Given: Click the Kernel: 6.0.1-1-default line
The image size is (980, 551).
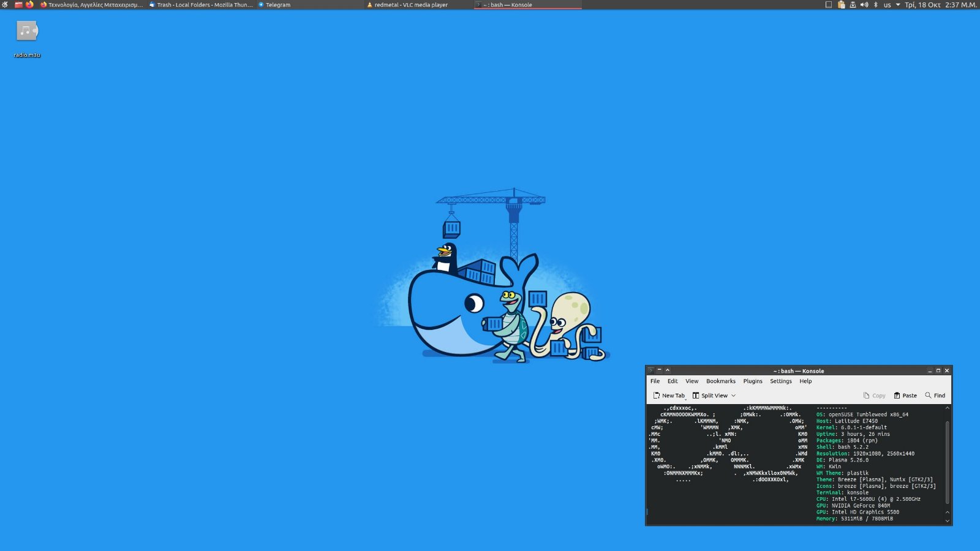Looking at the screenshot, I should click(851, 427).
